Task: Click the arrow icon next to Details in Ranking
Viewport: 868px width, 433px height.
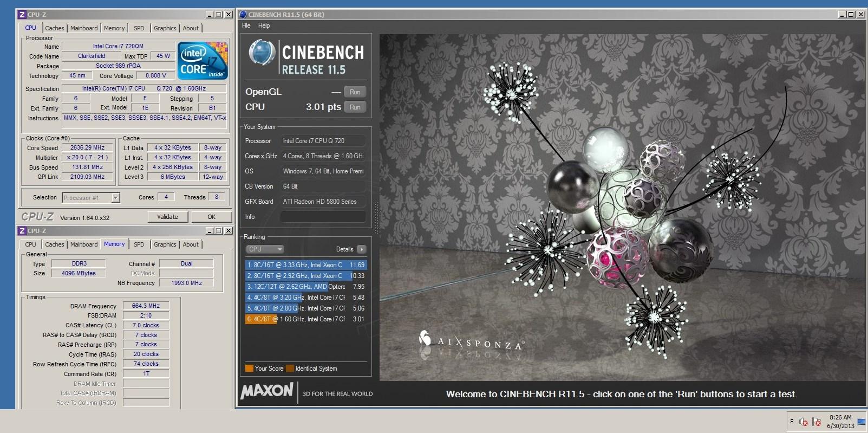Action: pos(361,249)
